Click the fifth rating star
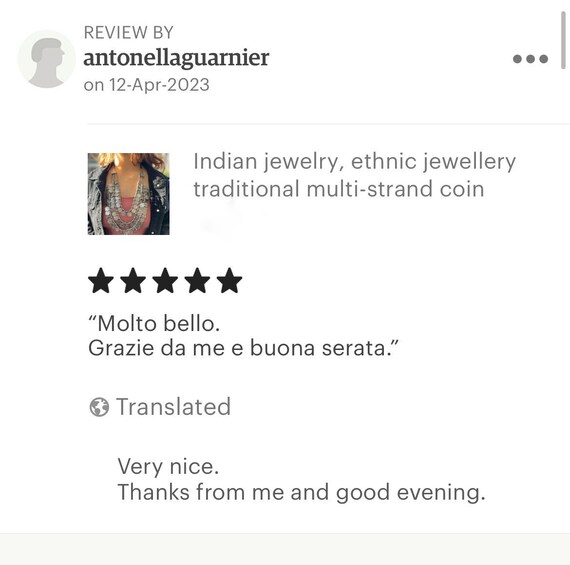The width and height of the screenshot is (570, 565). coord(229,281)
